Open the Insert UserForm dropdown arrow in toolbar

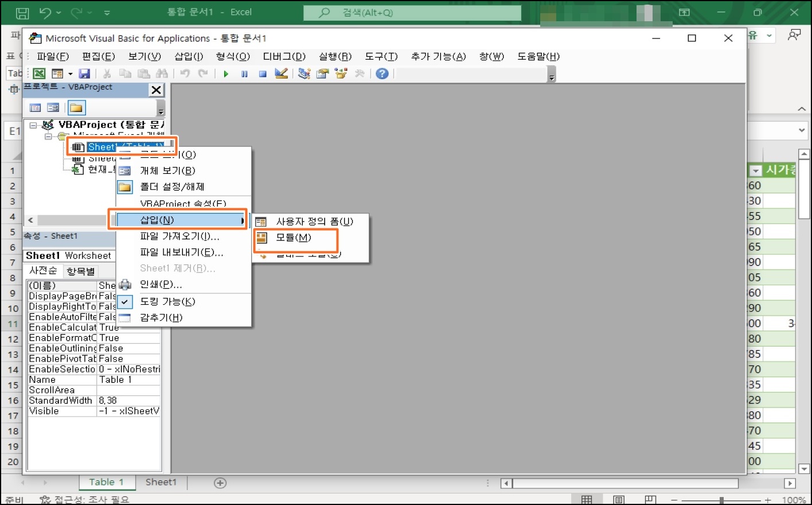[71, 73]
